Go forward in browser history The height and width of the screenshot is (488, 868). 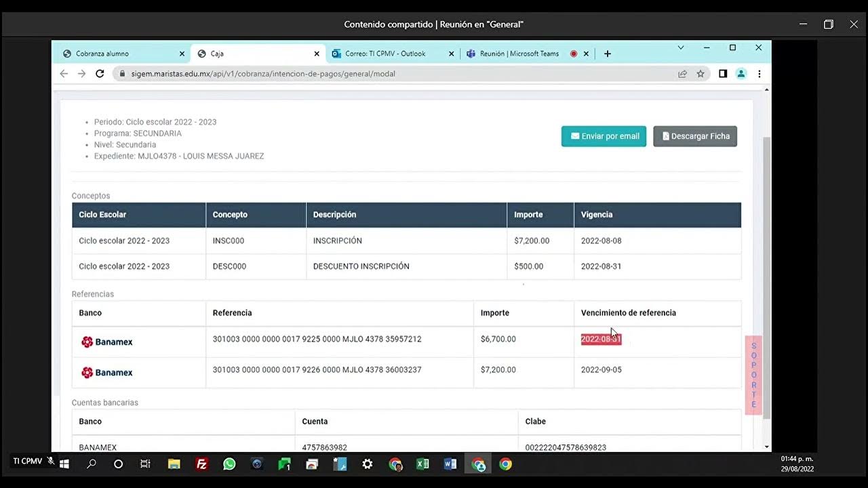click(x=81, y=73)
